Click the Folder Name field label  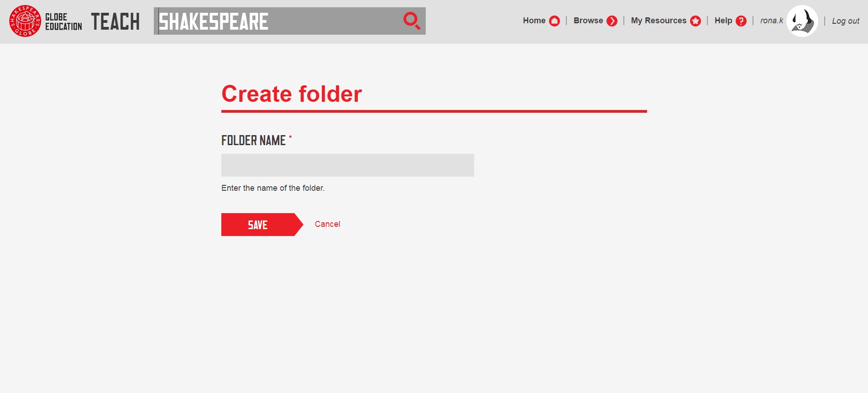click(253, 141)
